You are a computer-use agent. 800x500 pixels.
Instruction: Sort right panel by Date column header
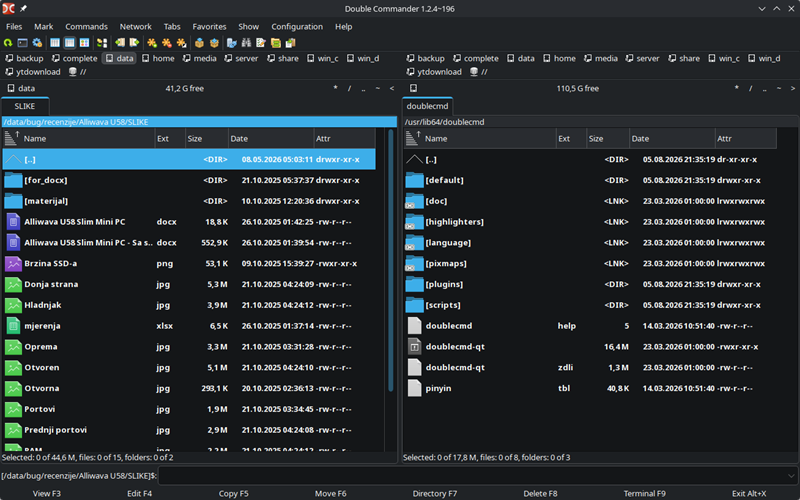pos(672,138)
